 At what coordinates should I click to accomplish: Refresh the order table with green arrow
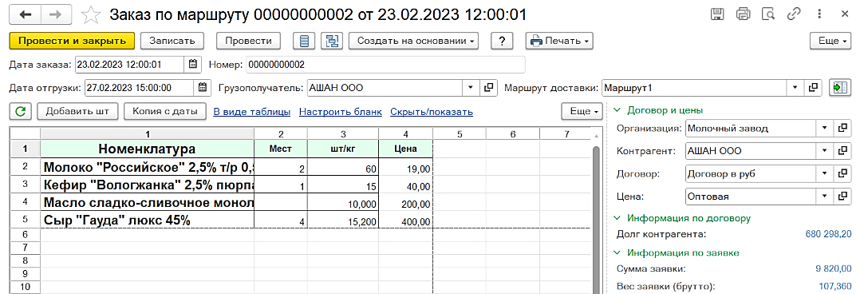(x=21, y=111)
